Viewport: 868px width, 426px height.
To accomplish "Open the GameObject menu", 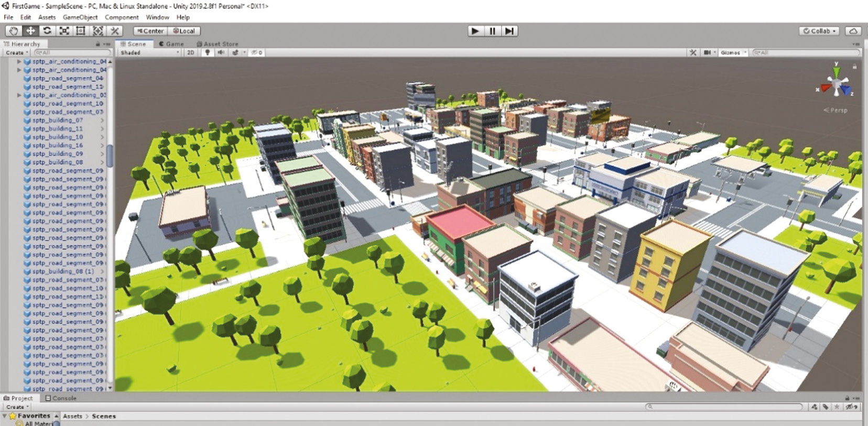I will [x=80, y=17].
